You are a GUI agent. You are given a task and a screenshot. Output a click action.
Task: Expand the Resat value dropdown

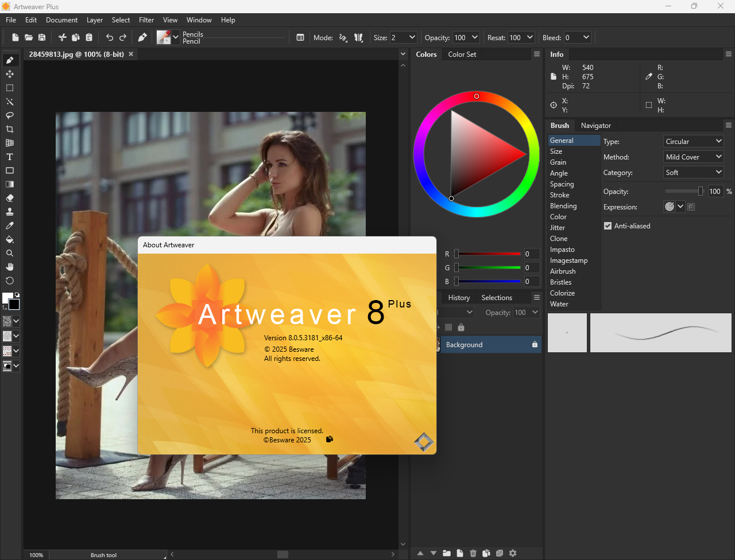(529, 37)
